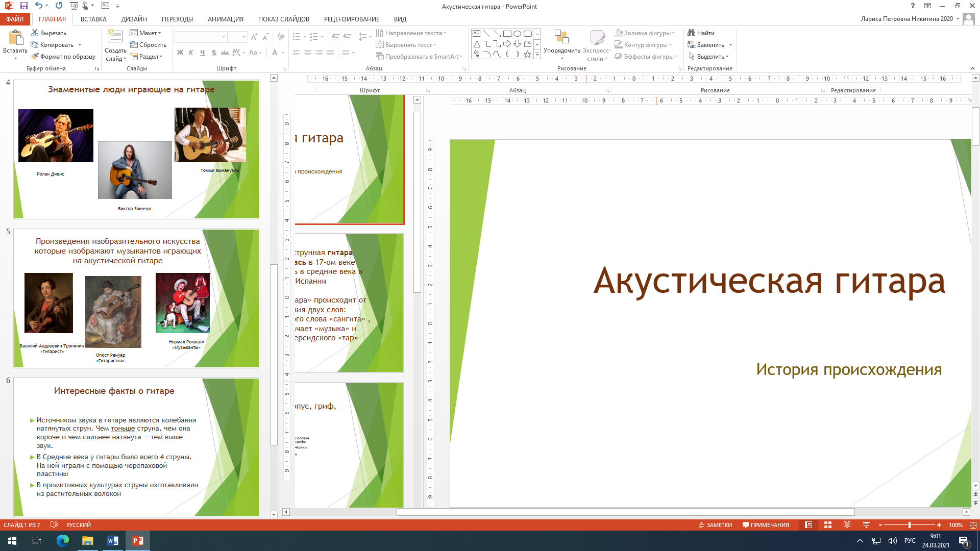Switch to the АНИМАЦИЯ tab
980x551 pixels.
(x=226, y=19)
